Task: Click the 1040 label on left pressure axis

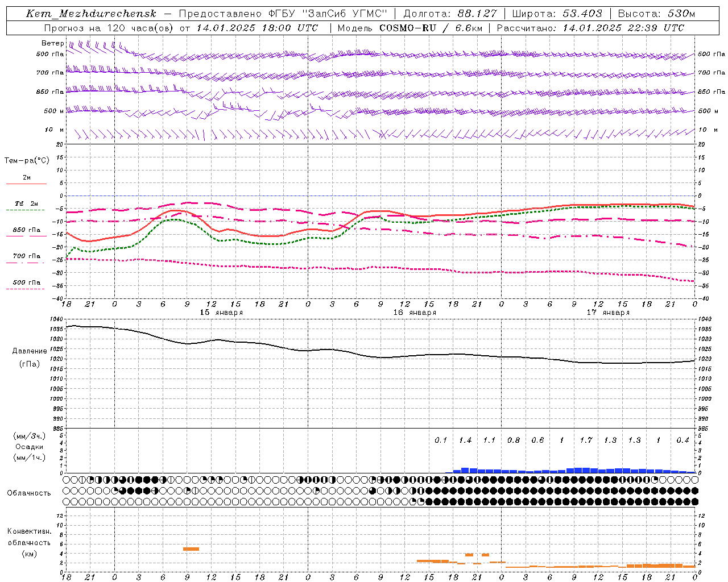Action: tap(56, 319)
